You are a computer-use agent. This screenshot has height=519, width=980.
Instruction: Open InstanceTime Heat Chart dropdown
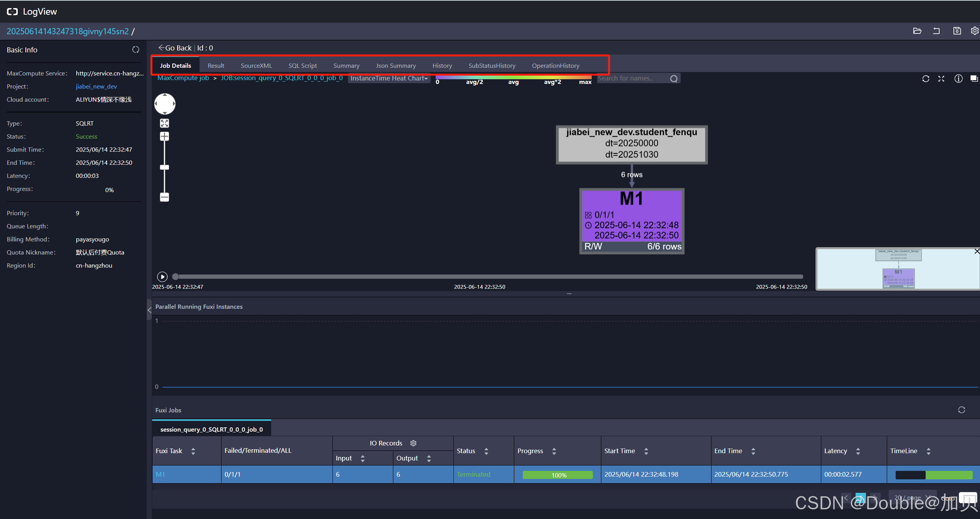(389, 78)
